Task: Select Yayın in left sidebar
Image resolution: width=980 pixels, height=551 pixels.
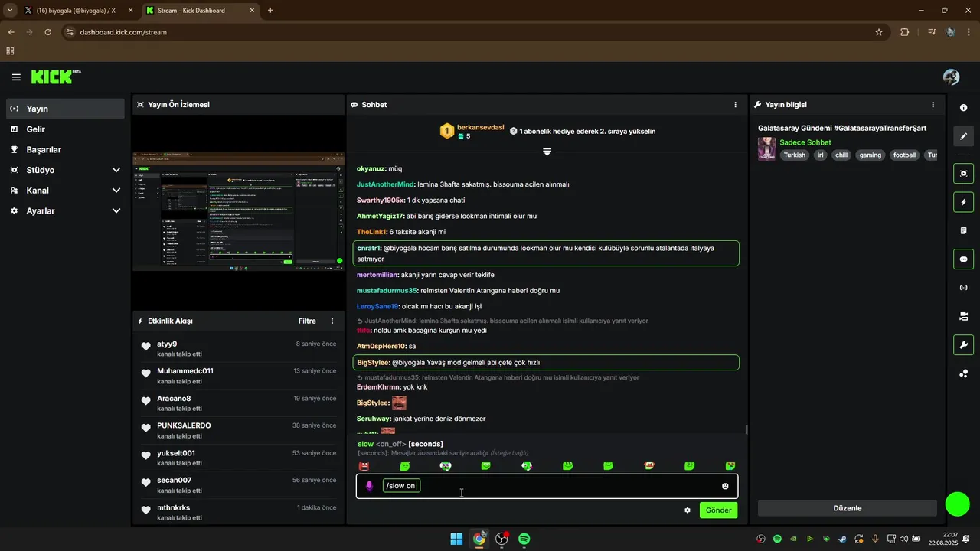Action: point(65,109)
